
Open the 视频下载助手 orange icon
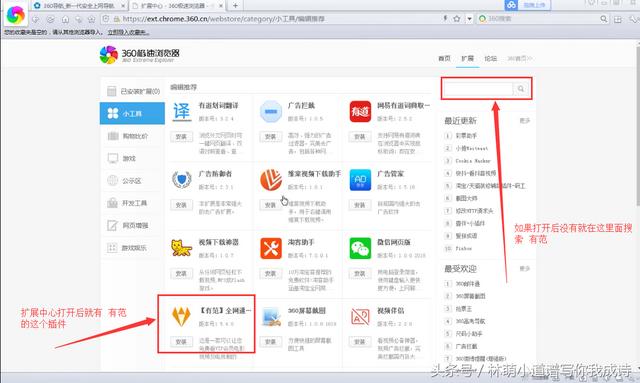click(x=271, y=180)
